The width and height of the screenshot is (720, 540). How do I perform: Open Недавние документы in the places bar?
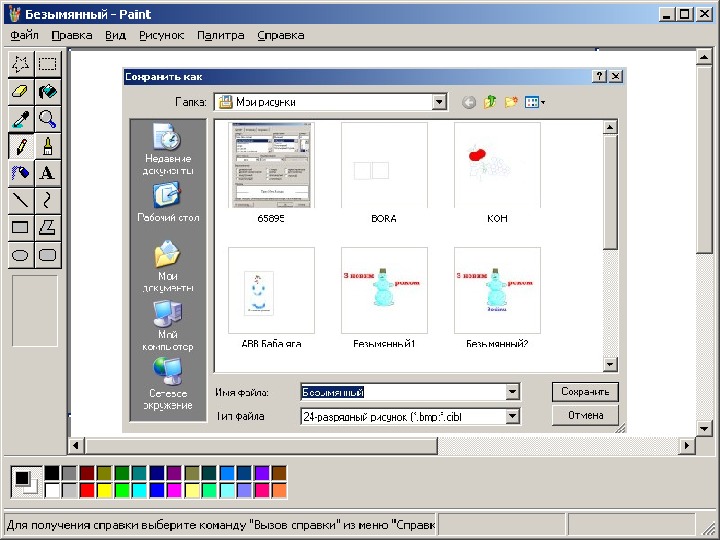click(168, 149)
